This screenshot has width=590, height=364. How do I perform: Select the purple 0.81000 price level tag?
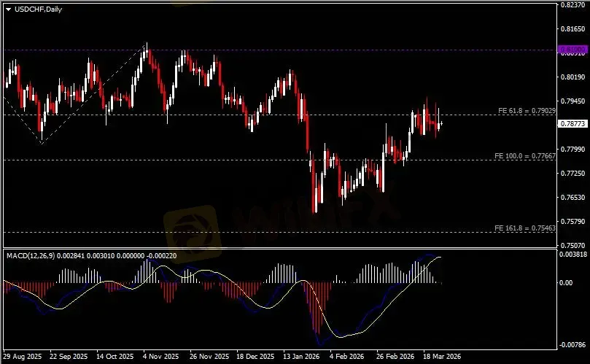click(x=572, y=50)
